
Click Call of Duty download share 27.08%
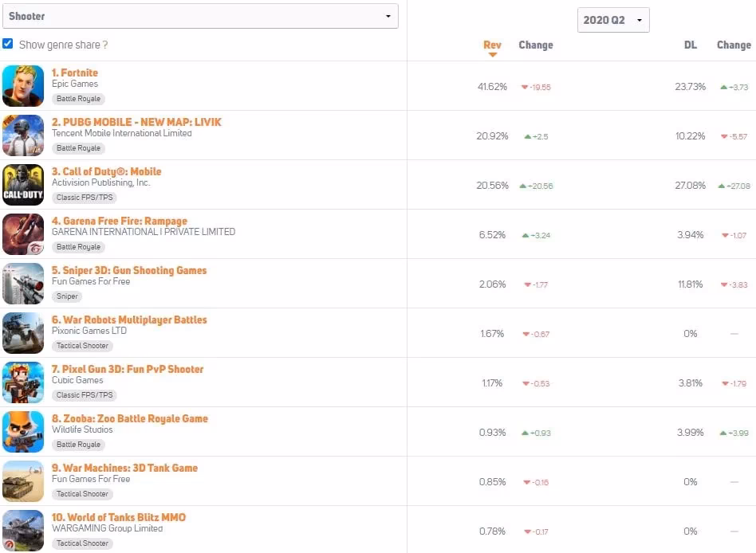tap(691, 186)
